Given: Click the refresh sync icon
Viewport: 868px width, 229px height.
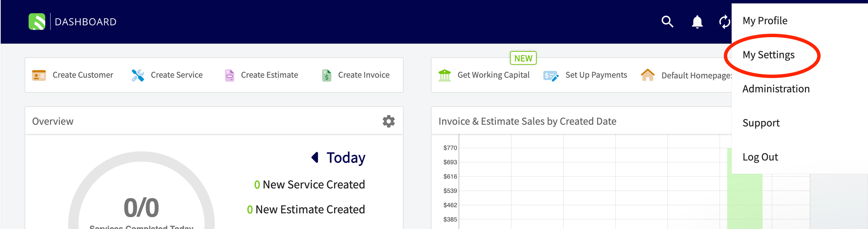Looking at the screenshot, I should [724, 22].
